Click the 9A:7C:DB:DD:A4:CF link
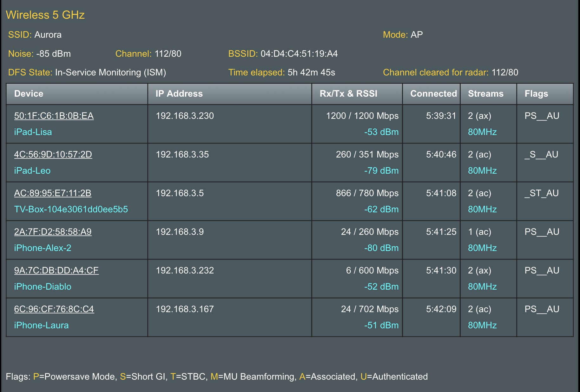The width and height of the screenshot is (580, 392). [56, 271]
